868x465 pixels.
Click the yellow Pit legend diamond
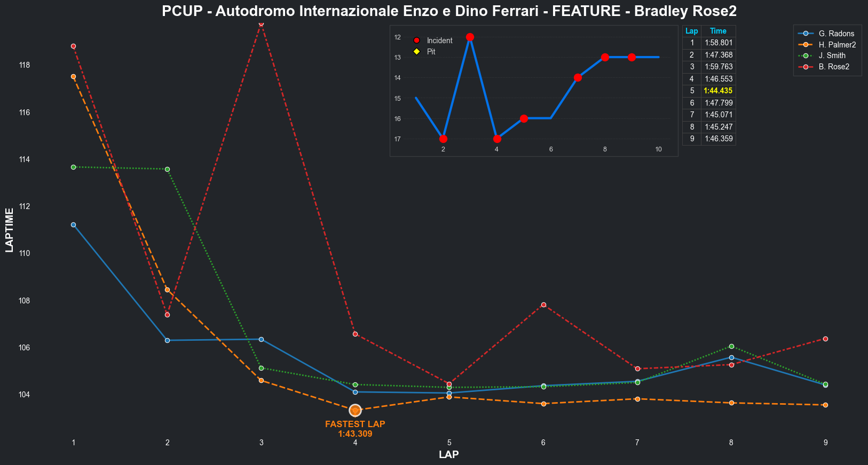point(416,52)
